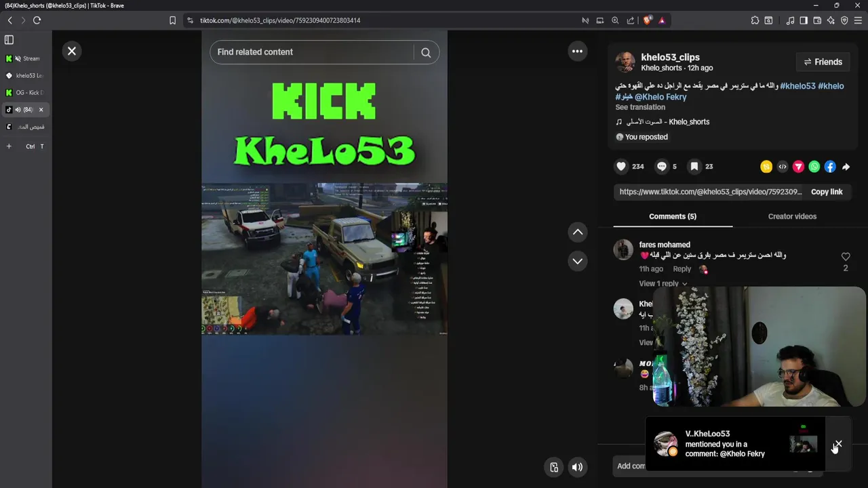Viewport: 868px width, 488px height.
Task: Expand more share options arrow
Action: coord(846,167)
